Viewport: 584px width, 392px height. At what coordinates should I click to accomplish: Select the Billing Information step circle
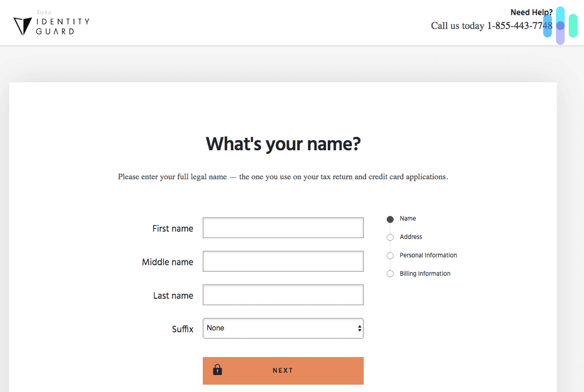point(390,274)
